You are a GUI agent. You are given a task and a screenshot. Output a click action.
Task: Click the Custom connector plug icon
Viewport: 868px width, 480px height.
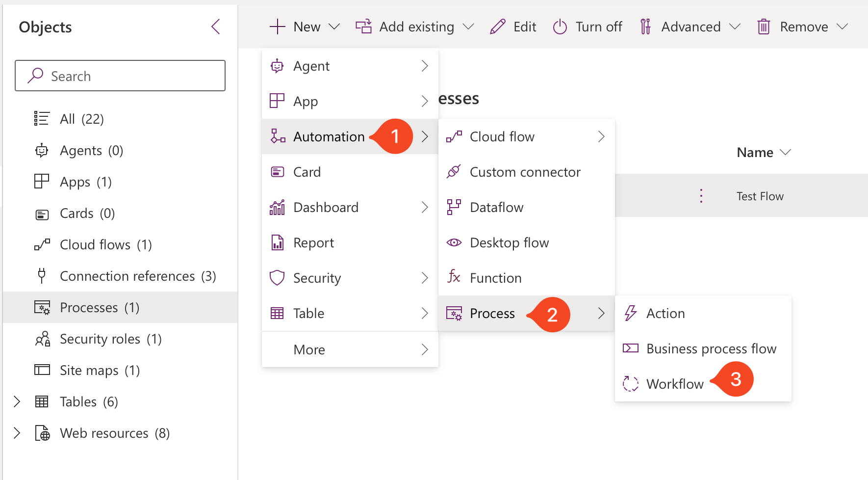click(454, 172)
